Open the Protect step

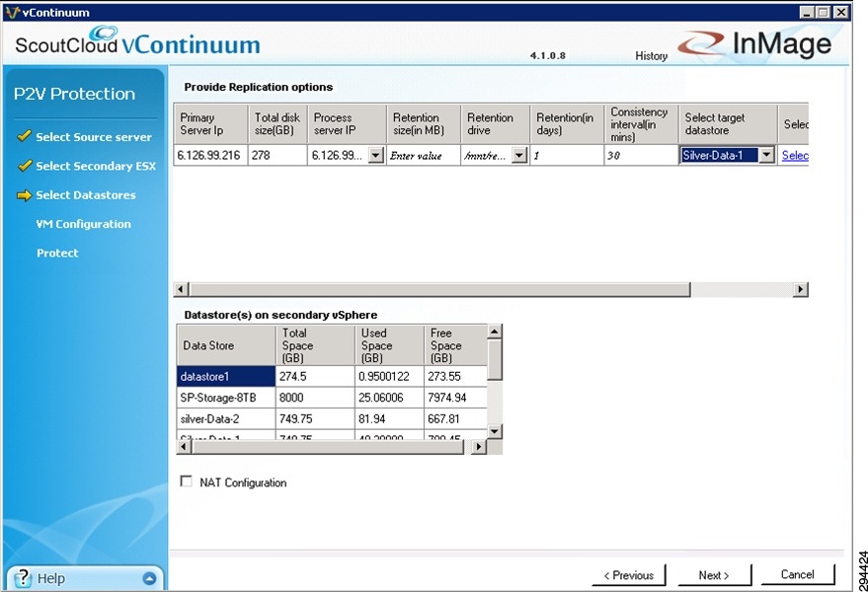point(57,253)
